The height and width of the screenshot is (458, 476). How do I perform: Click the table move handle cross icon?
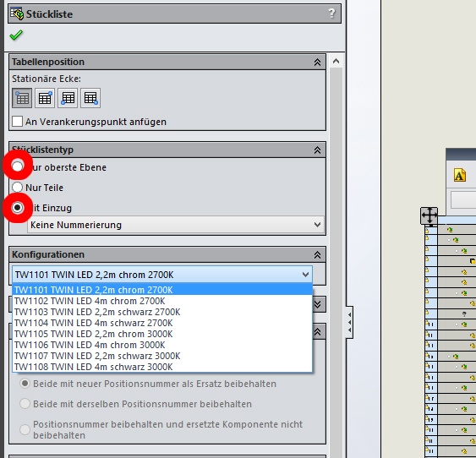(x=429, y=215)
